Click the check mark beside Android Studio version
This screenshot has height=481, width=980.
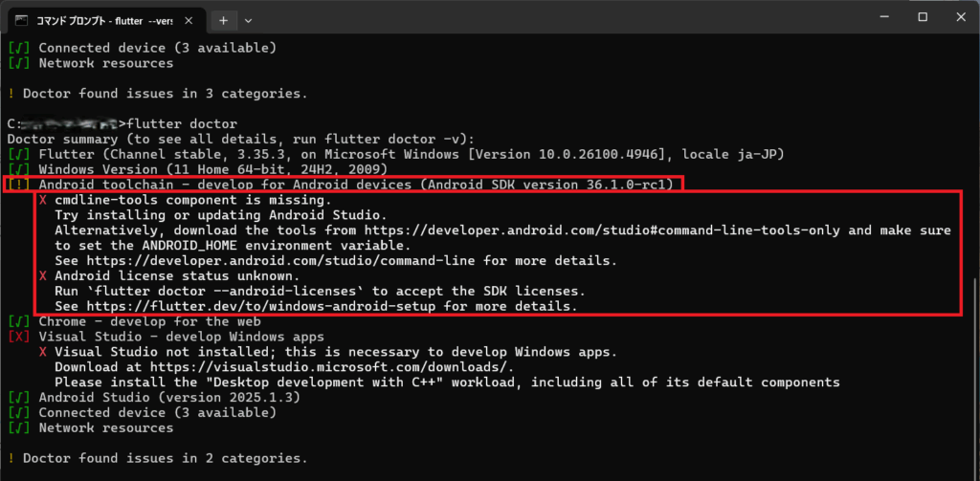18,398
